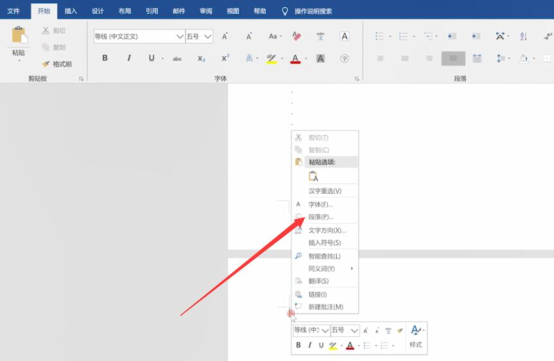Click 样式 (Styles) button in mini toolbar
554x361 pixels.
coord(416,337)
